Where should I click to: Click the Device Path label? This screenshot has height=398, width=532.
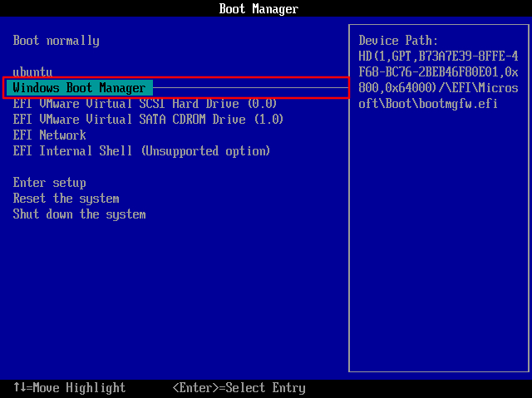[398, 41]
